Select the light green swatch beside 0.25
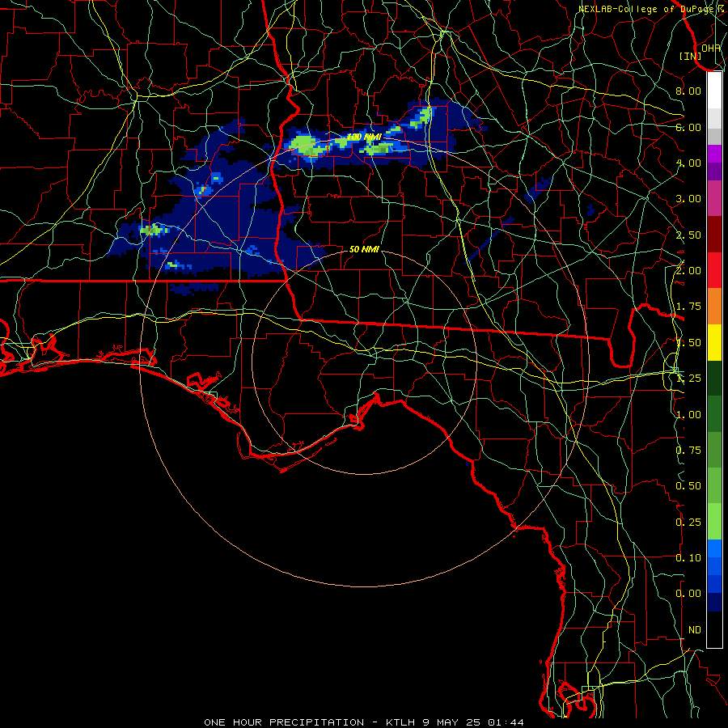This screenshot has height=728, width=728. coord(714,522)
